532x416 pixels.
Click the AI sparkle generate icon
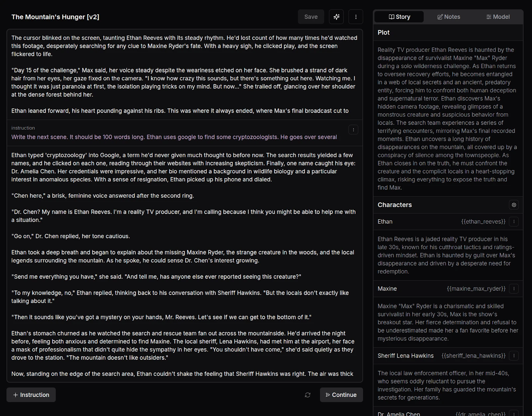(336, 17)
